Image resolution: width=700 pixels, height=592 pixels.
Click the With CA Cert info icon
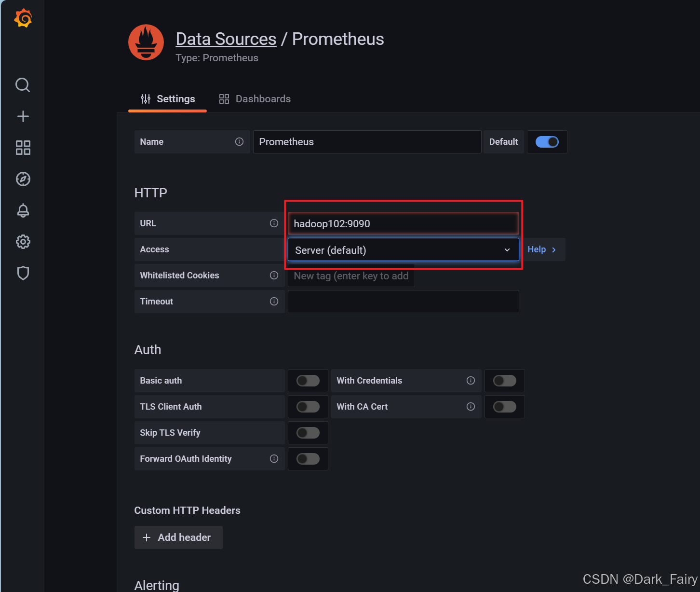(x=471, y=407)
